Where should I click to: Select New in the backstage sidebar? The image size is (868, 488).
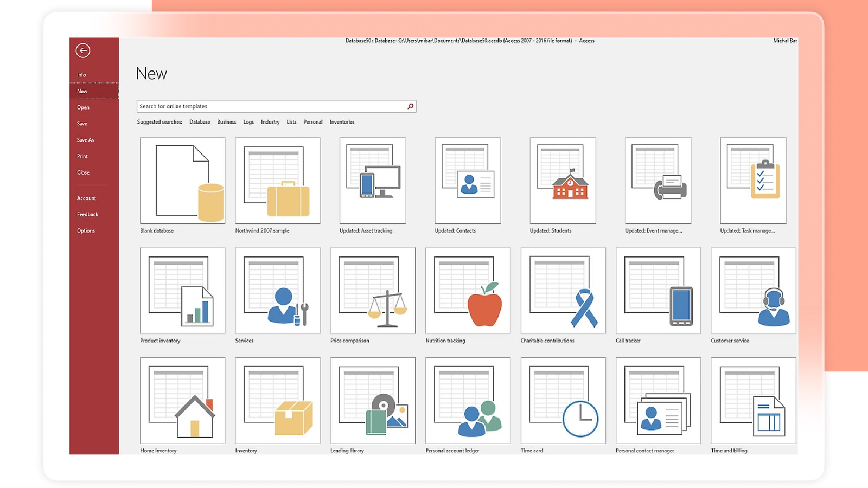point(94,91)
